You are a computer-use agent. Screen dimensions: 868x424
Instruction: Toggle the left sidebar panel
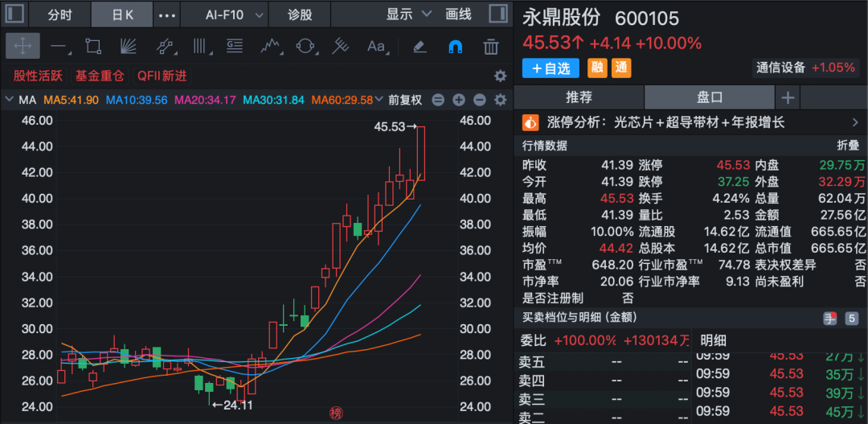pyautogui.click(x=14, y=14)
